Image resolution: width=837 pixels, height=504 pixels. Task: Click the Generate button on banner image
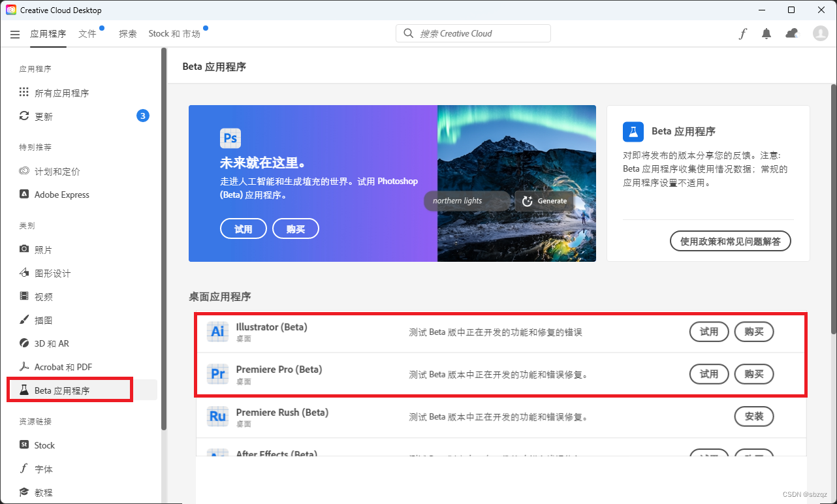[x=545, y=201]
